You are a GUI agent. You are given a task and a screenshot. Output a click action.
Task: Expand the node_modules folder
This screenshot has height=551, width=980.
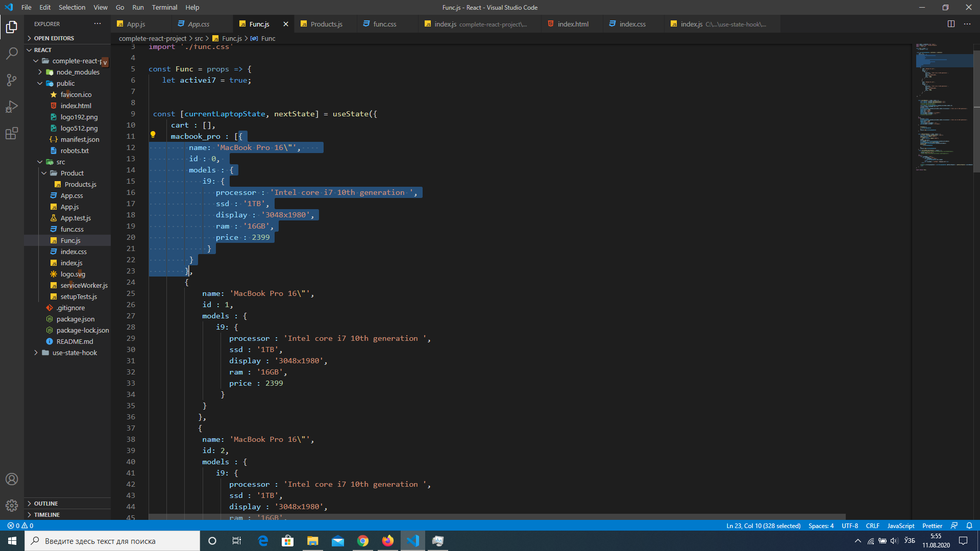click(x=67, y=72)
